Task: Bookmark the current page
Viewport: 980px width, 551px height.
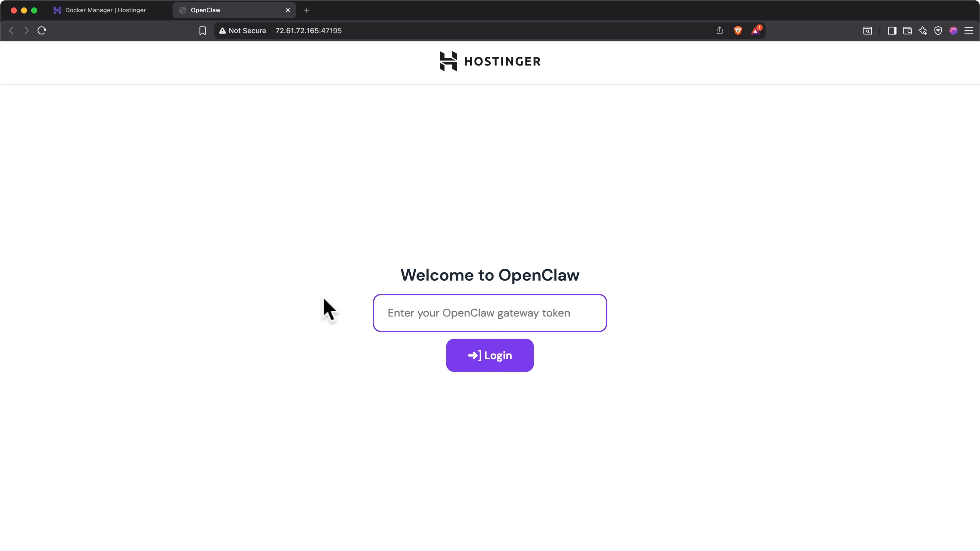Action: click(202, 30)
